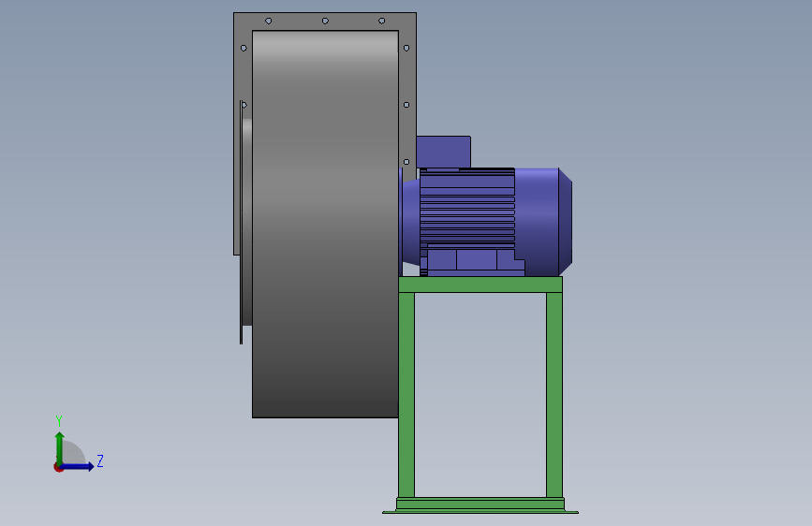Pick the top-left bolt hole on flange
The width and height of the screenshot is (812, 526).
coord(268,21)
